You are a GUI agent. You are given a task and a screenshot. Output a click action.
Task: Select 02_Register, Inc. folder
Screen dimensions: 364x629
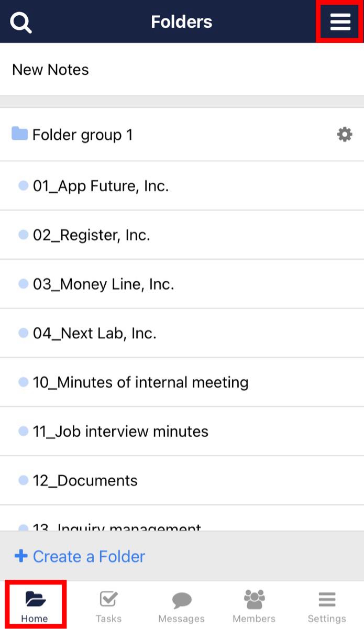(x=92, y=235)
